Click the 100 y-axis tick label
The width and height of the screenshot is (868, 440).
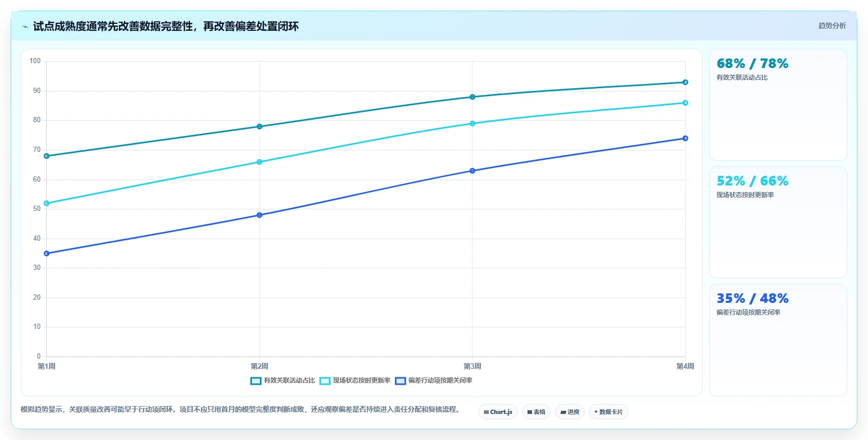pos(35,61)
